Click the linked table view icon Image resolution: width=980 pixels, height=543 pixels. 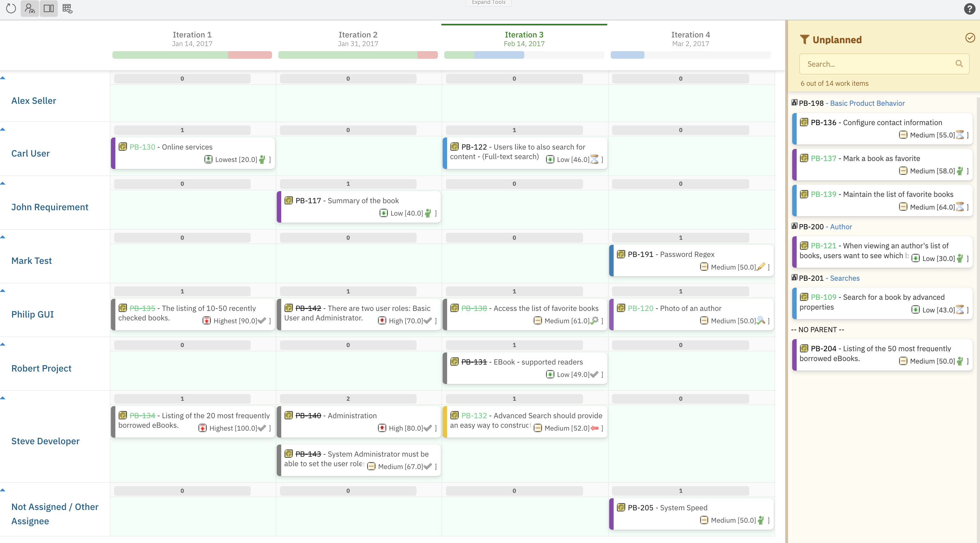(x=67, y=8)
